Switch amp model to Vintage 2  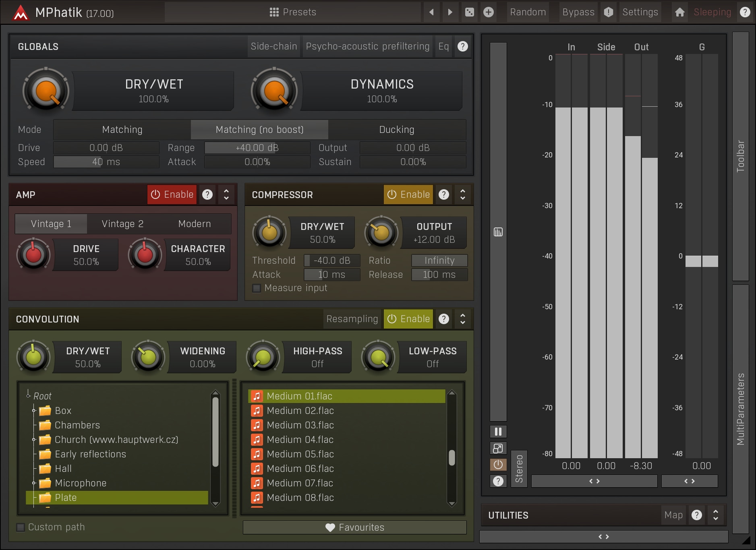122,224
